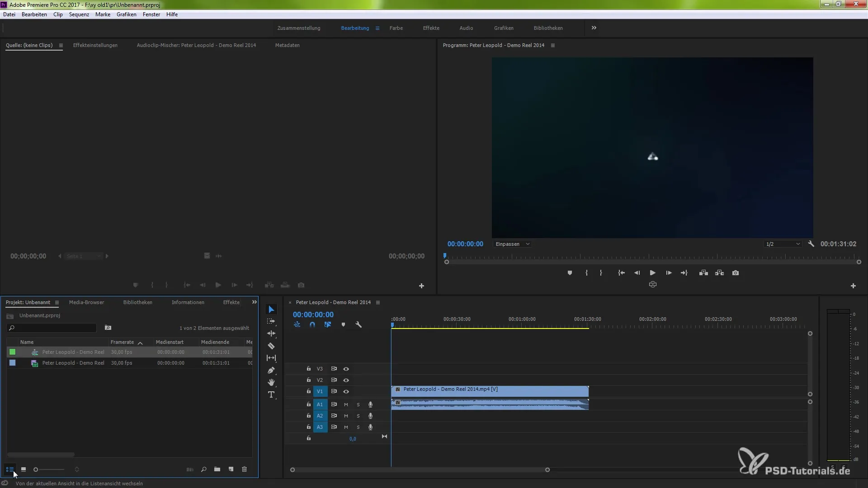Toggle lock on track V1

(308, 392)
